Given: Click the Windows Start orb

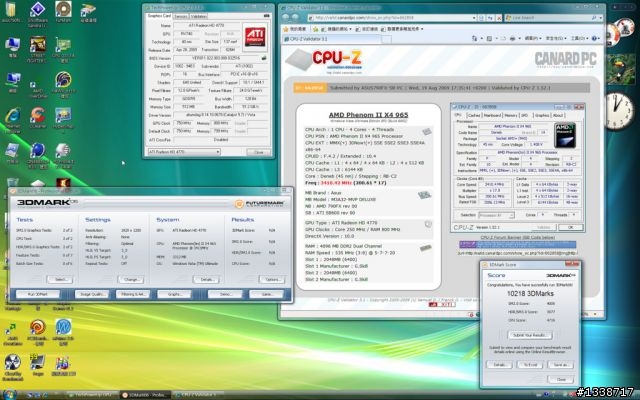Looking at the screenshot, I should (9, 395).
